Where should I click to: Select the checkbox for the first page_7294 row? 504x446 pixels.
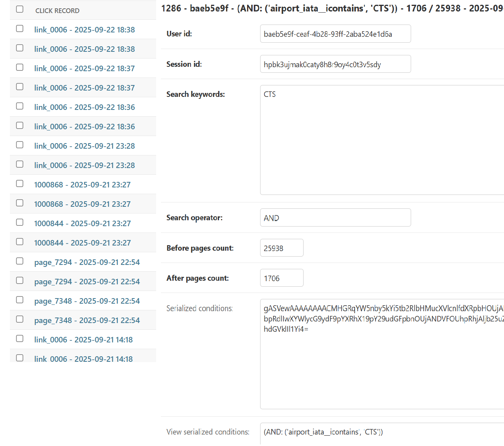(20, 261)
